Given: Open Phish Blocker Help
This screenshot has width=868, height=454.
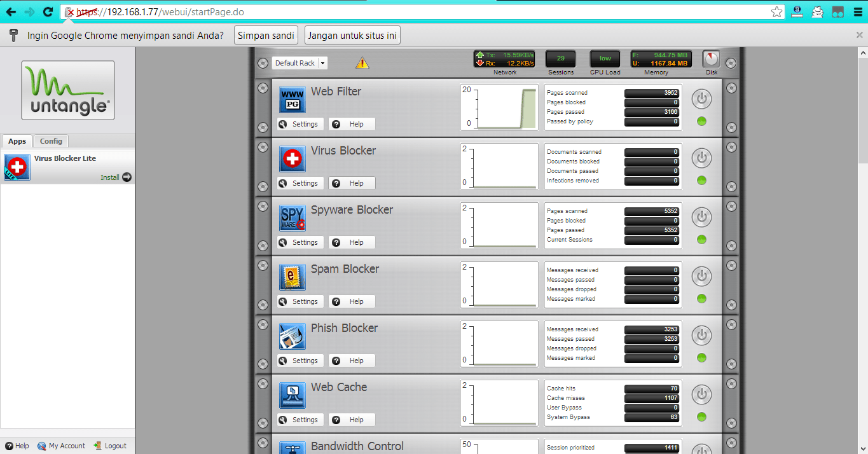Looking at the screenshot, I should tap(352, 361).
